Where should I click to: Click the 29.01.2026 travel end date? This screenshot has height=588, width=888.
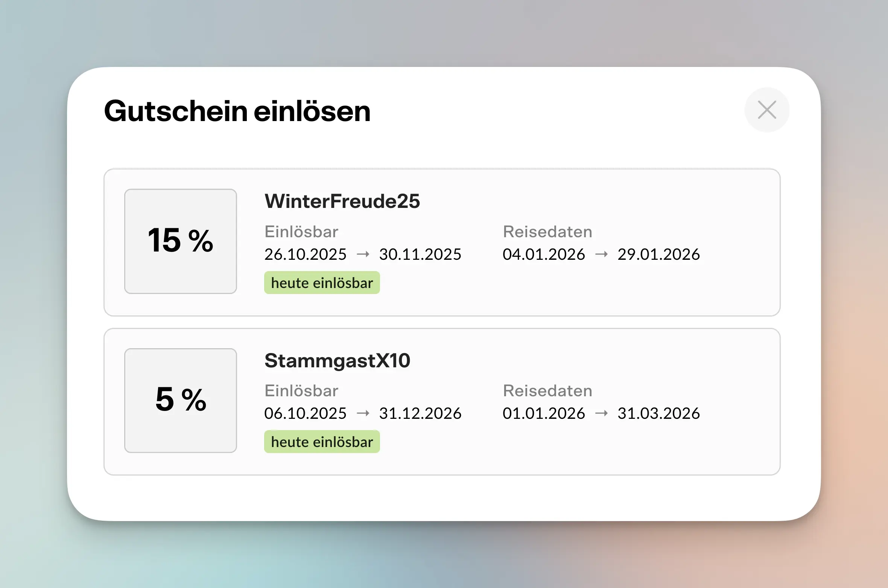point(658,255)
